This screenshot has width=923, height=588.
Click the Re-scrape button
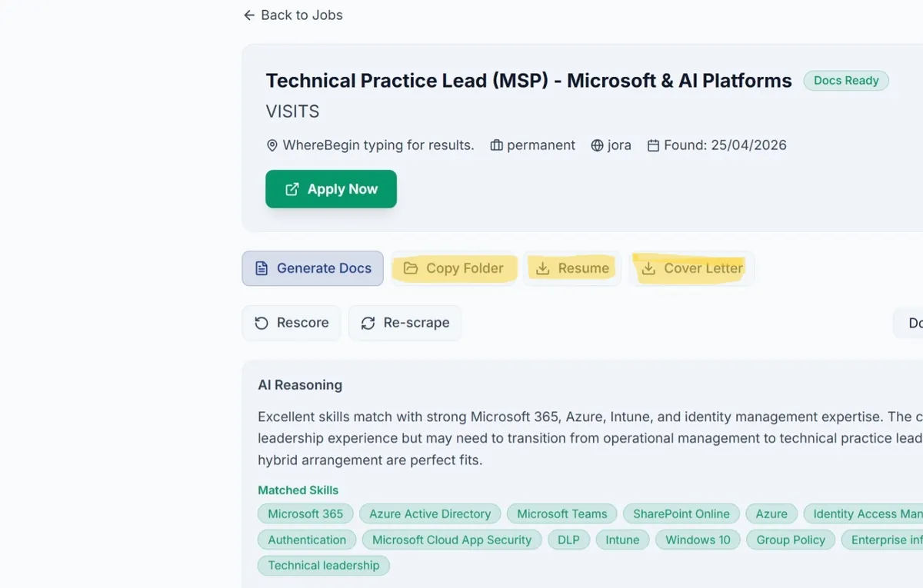coord(405,323)
